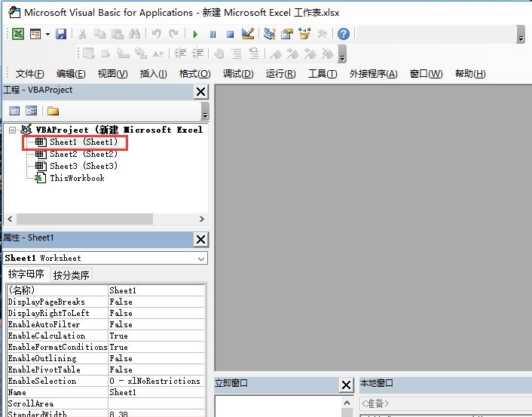The image size is (532, 417).
Task: Open the standard toolbar options arrow
Action: (x=521, y=34)
